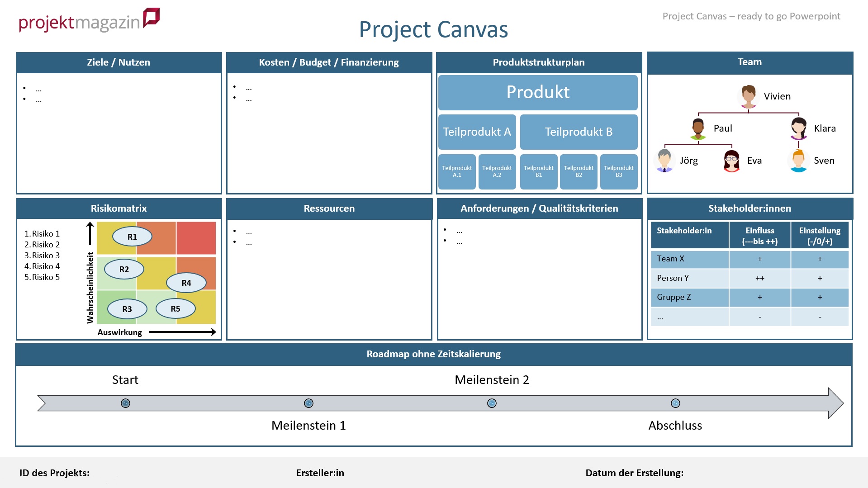Click the '5. Risiko 5' list entry
Image resolution: width=868 pixels, height=488 pixels.
(x=42, y=277)
